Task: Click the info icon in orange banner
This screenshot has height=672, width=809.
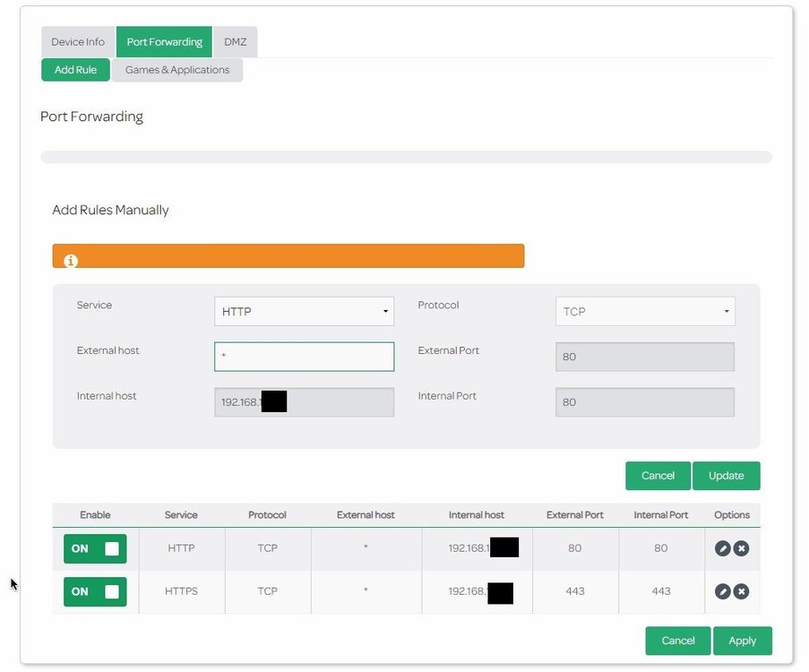Action: pyautogui.click(x=71, y=261)
